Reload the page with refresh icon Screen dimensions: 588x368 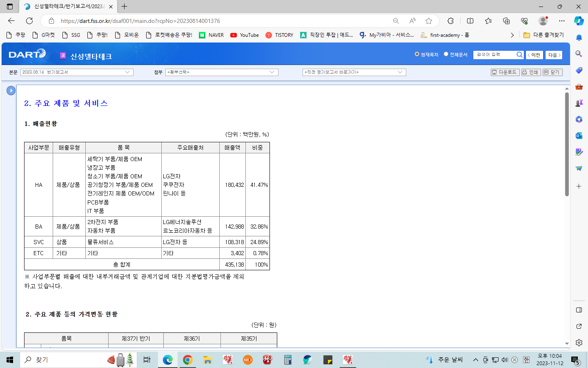coord(29,21)
